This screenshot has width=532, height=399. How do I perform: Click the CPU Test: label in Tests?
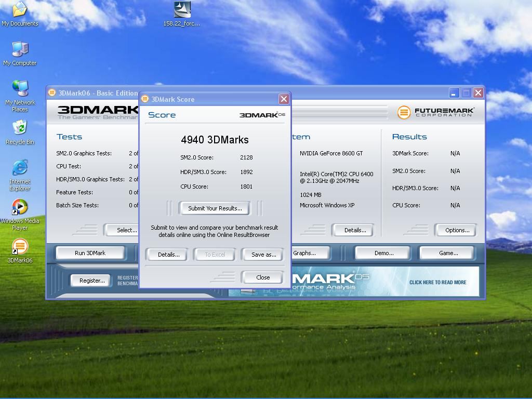69,166
